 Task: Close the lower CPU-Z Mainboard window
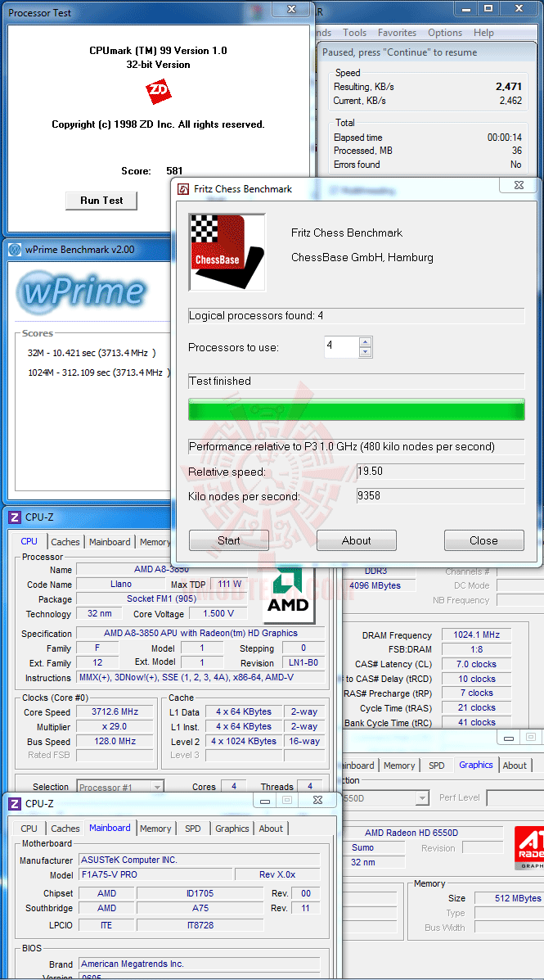[x=317, y=800]
